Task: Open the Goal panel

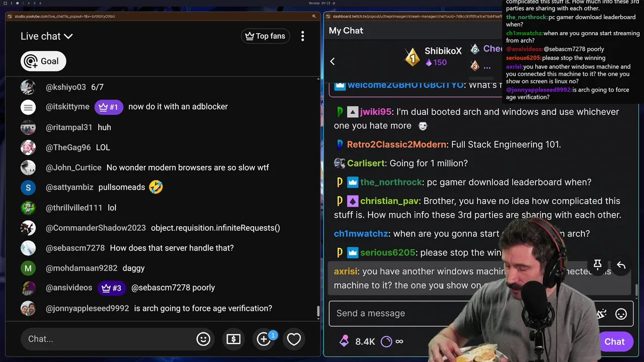Action: [x=43, y=61]
